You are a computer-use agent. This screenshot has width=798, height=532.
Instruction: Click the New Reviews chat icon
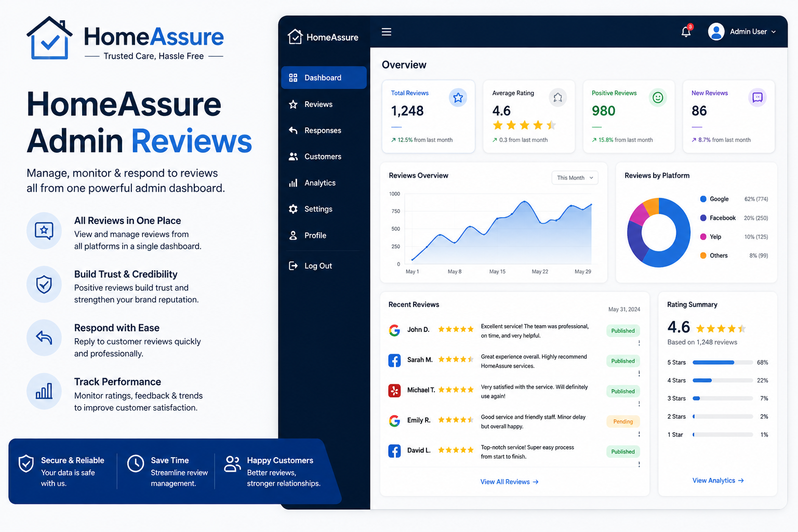click(757, 98)
